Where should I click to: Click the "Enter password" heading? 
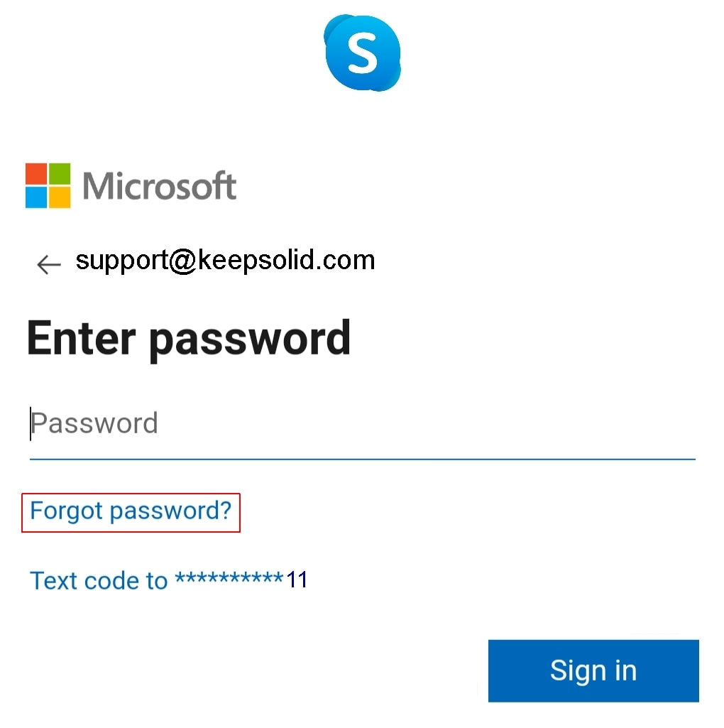189,338
